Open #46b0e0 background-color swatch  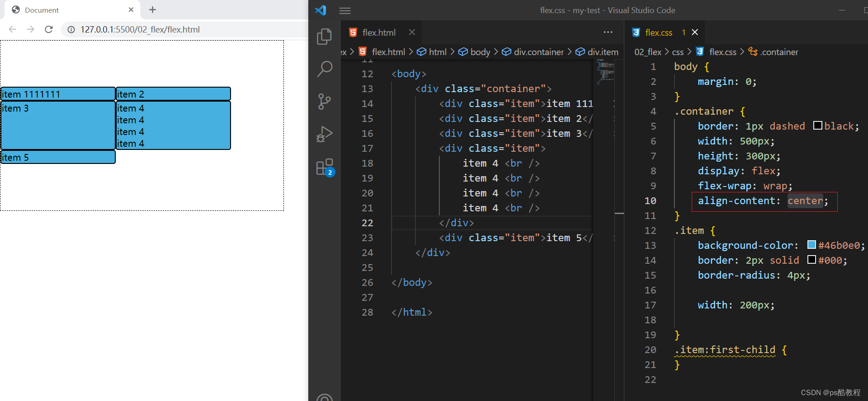(x=812, y=245)
